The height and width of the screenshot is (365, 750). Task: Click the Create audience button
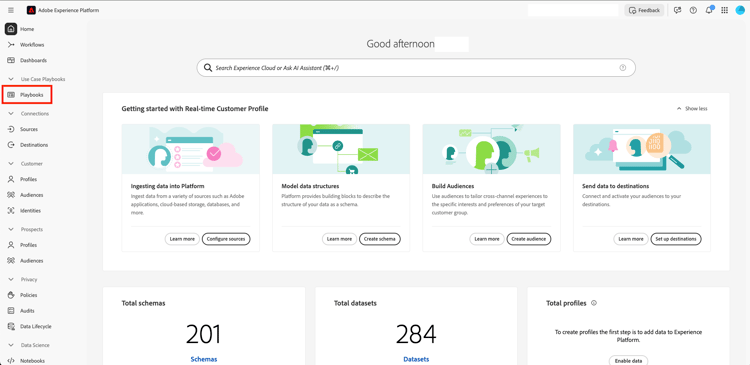[529, 239]
